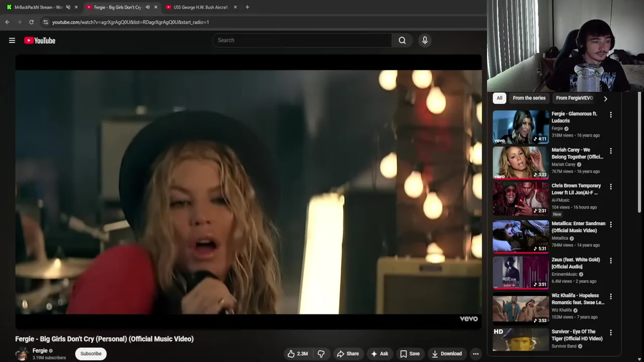Open options menu for Metallica Enter Sandman
The height and width of the screenshot is (362, 644).
click(x=611, y=224)
